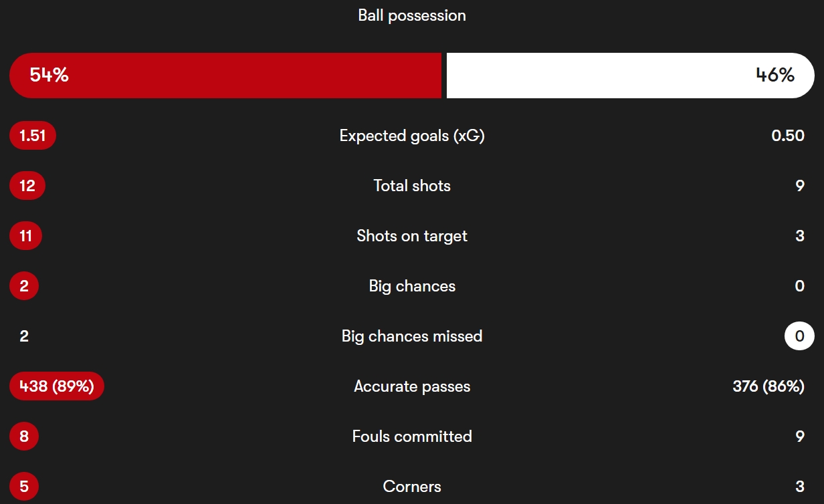Click the red 12 total shots badge
The image size is (824, 504).
(27, 186)
